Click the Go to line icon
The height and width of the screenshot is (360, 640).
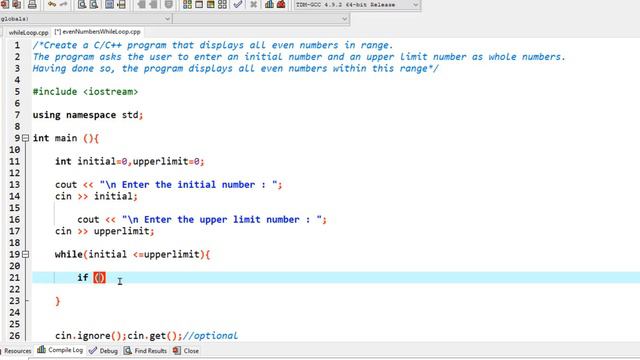[121, 4]
